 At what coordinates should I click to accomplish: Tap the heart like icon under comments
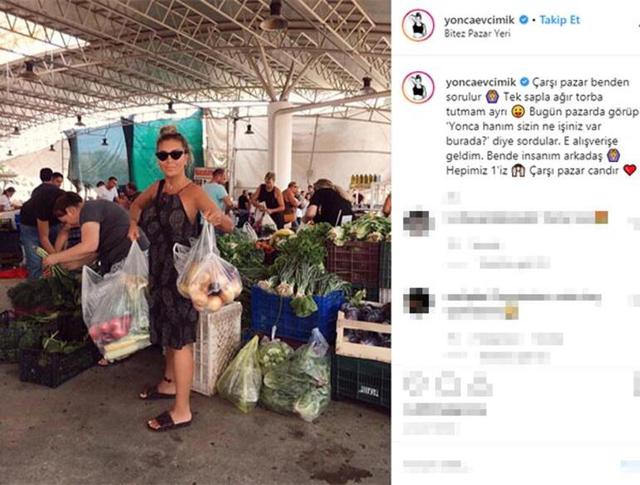[x=416, y=384]
